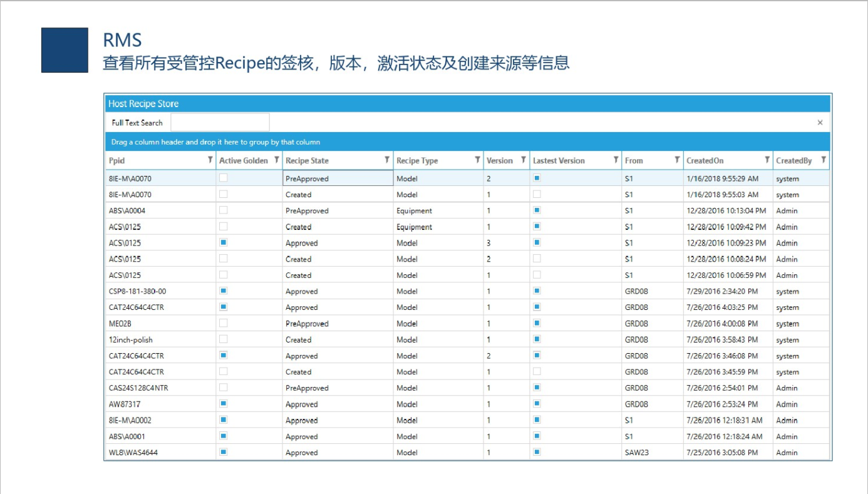Dismiss the search bar with the X
This screenshot has width=868, height=494.
click(x=820, y=122)
